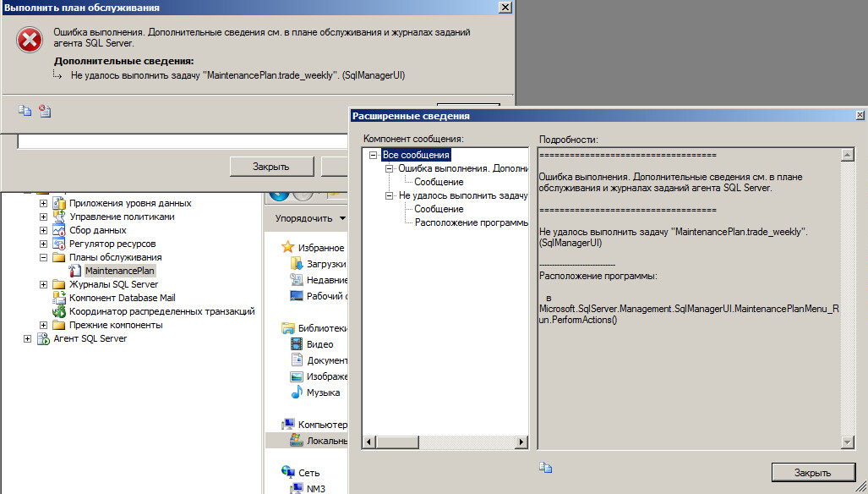Expand Регулятор ресурсов node
868x494 pixels.
pyautogui.click(x=43, y=244)
